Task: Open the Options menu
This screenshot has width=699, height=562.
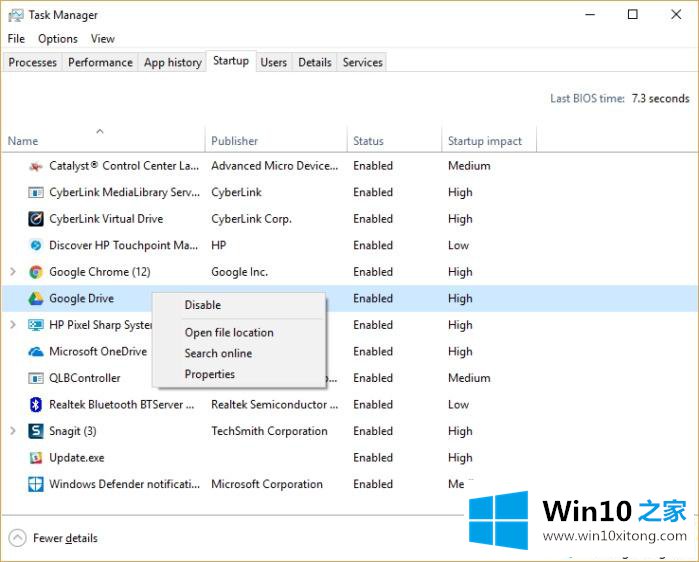Action: tap(58, 39)
